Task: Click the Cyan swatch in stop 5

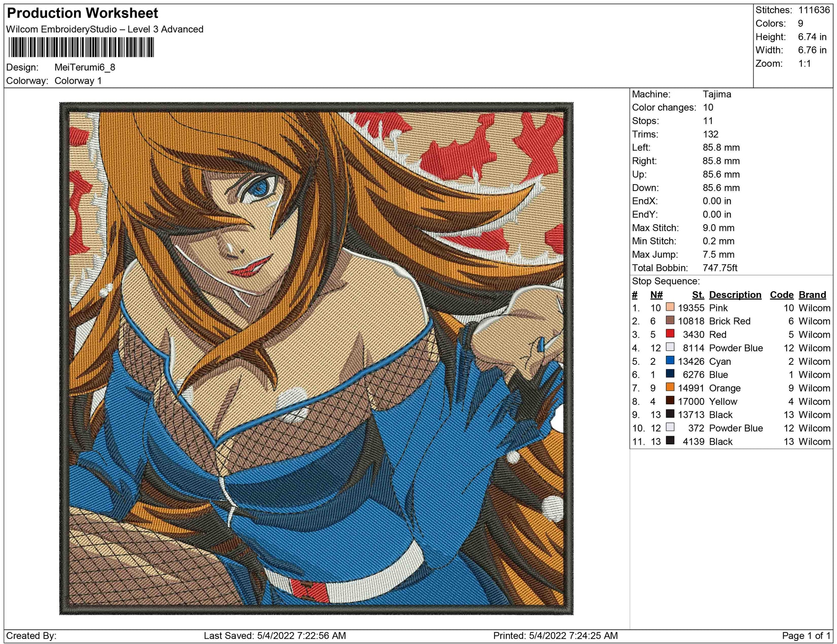Action: [670, 361]
